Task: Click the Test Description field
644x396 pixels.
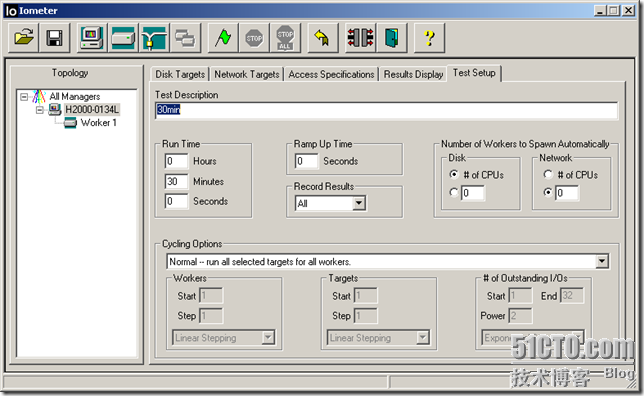Action: (386, 110)
